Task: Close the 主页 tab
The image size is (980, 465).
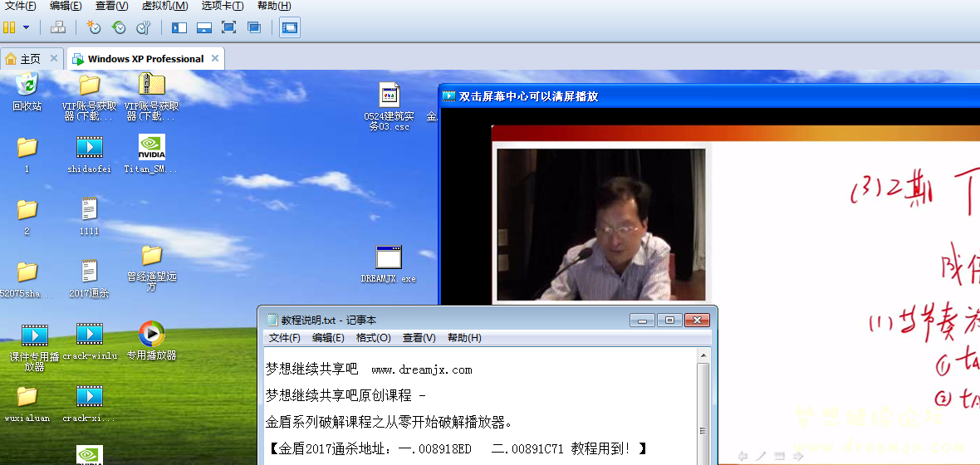Action: [54, 58]
